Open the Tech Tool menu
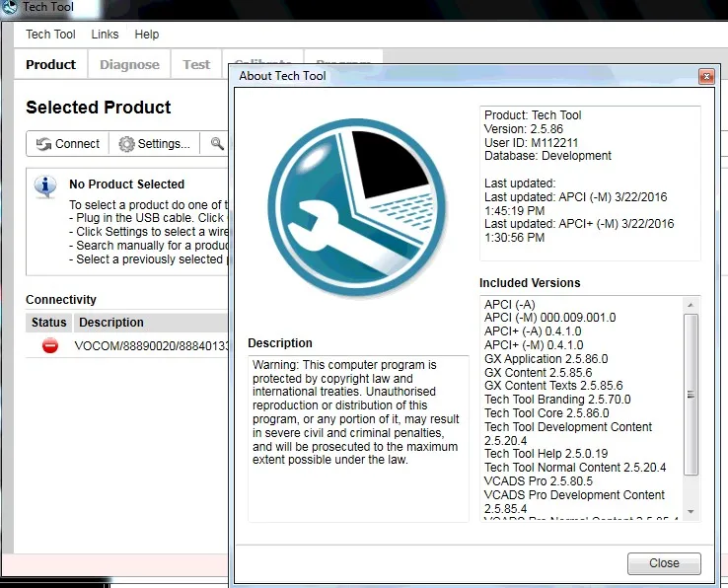Screen dimensions: 728x588 click(x=50, y=35)
